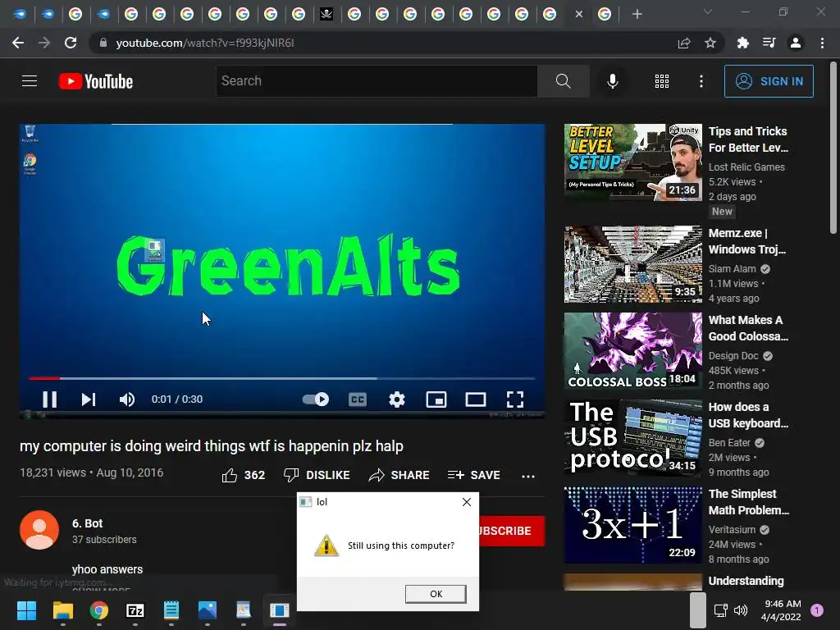Enable miniplayer mode

point(436,399)
